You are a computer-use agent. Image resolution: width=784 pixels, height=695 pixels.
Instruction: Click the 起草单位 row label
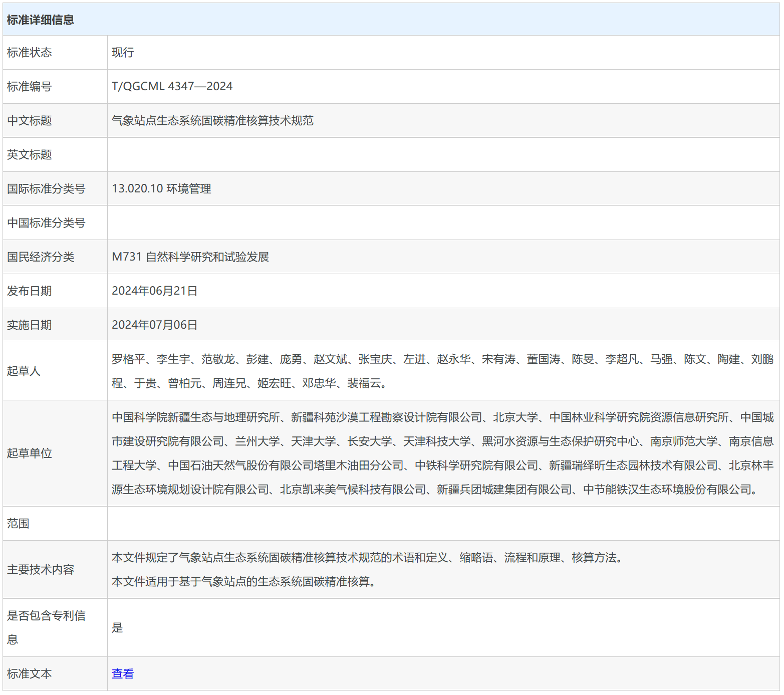tap(29, 453)
